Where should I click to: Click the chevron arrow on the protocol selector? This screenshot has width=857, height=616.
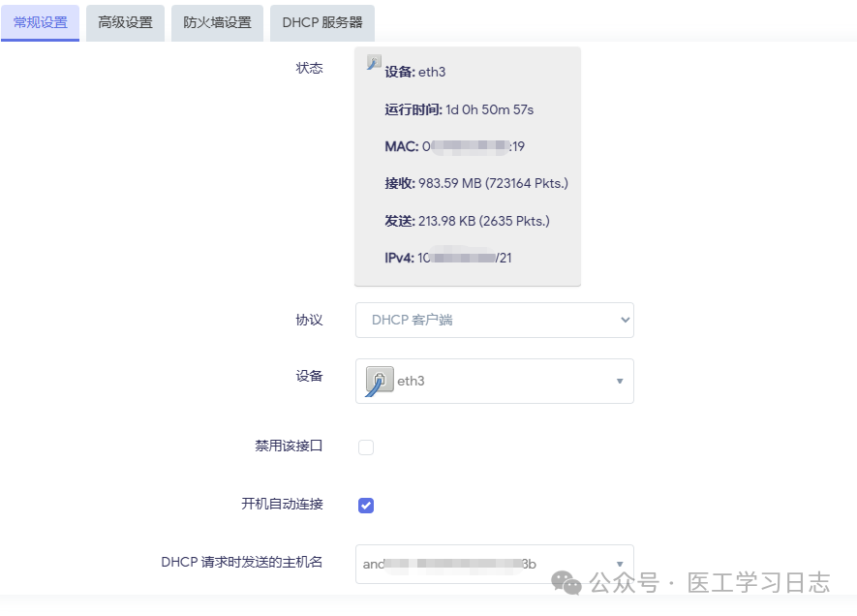pos(623,320)
